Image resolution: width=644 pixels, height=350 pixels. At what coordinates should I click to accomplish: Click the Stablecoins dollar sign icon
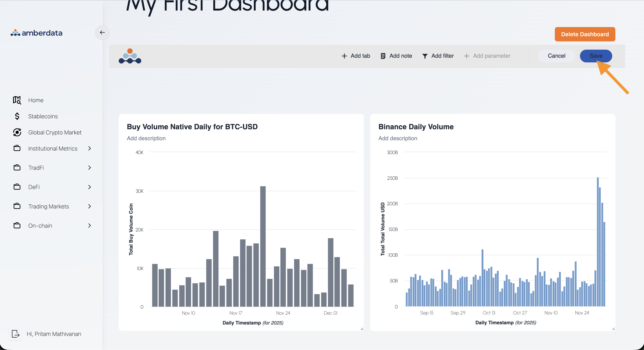coord(17,116)
